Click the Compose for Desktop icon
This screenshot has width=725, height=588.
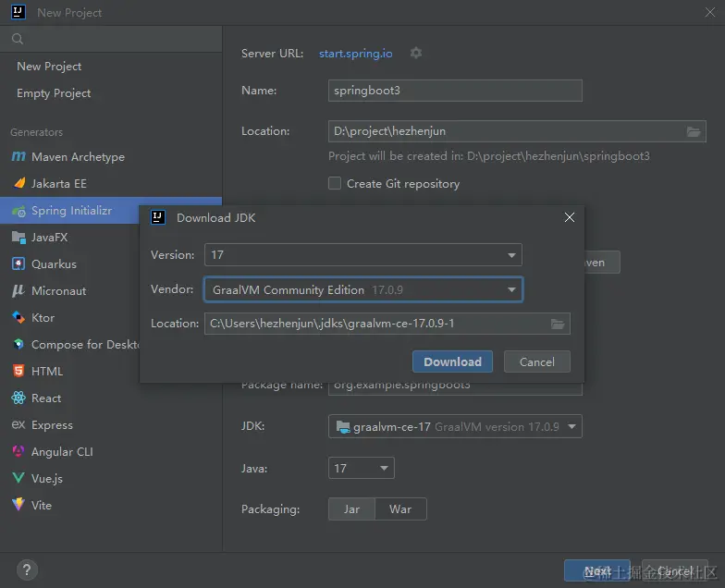18,344
